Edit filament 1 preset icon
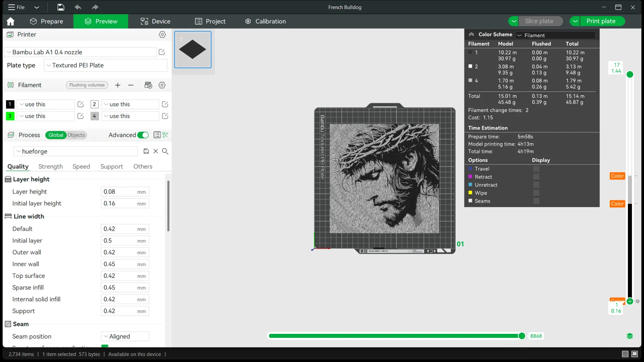644x362 pixels. point(80,104)
